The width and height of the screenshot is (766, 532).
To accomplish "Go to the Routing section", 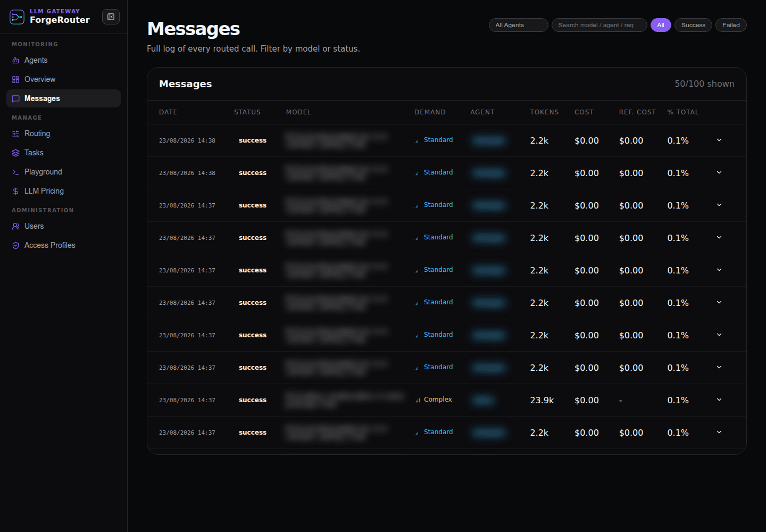I will coord(63,134).
